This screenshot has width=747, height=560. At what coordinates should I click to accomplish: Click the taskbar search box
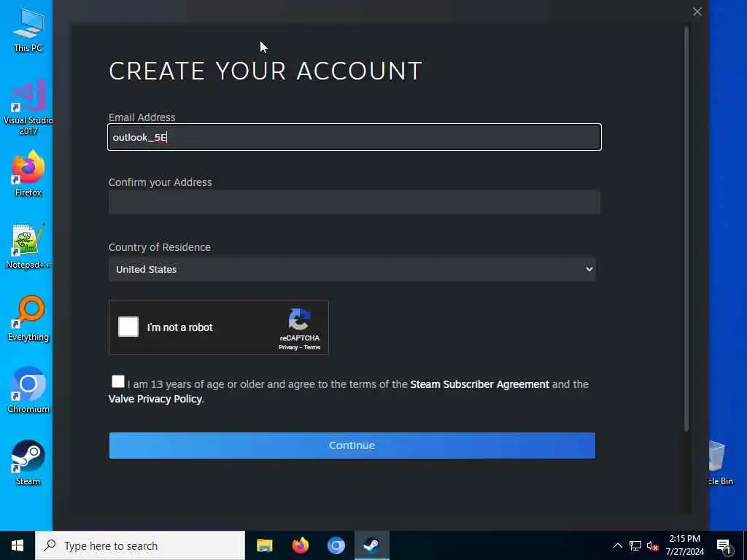[x=140, y=545]
